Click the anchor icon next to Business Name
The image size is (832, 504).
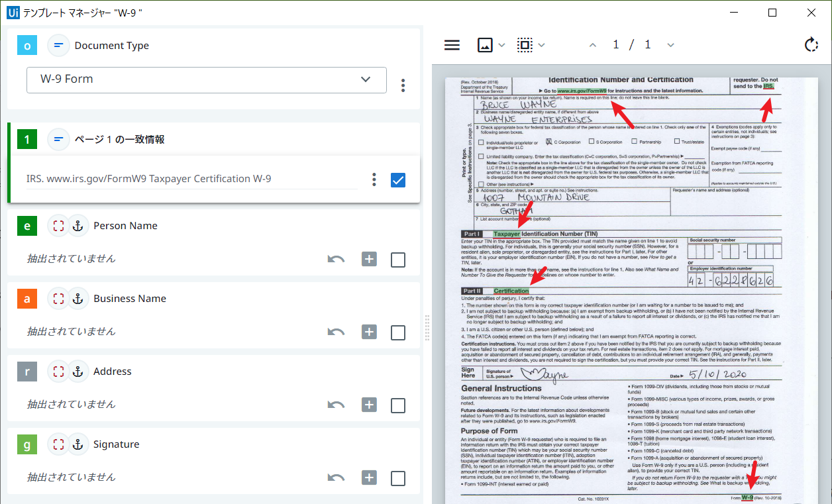tap(78, 298)
